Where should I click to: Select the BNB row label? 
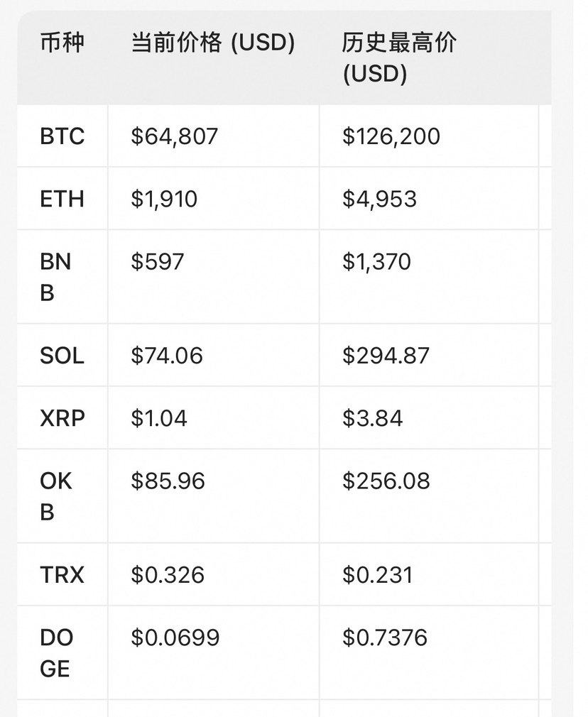[x=55, y=277]
